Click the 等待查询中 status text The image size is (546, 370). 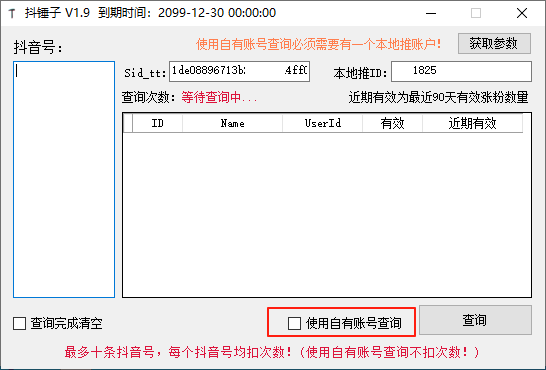[x=219, y=97]
